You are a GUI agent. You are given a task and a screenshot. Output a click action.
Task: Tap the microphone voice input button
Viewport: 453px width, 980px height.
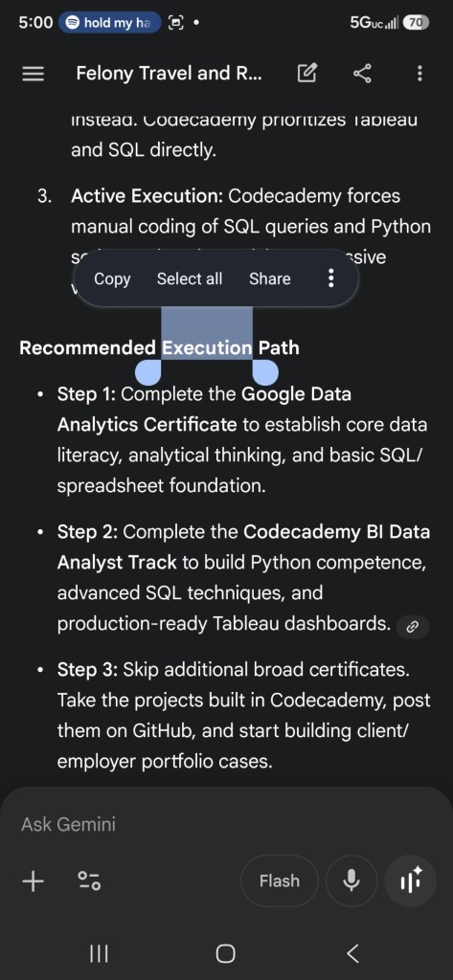[351, 880]
